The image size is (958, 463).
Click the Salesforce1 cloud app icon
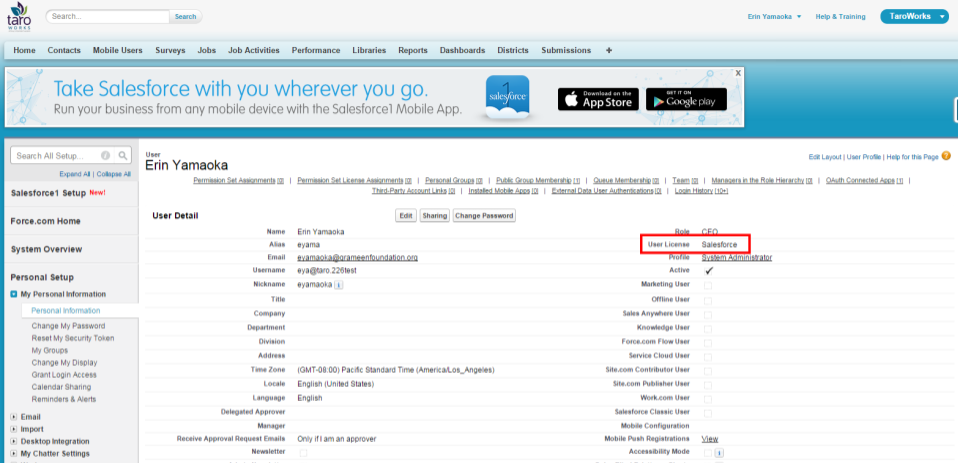508,97
